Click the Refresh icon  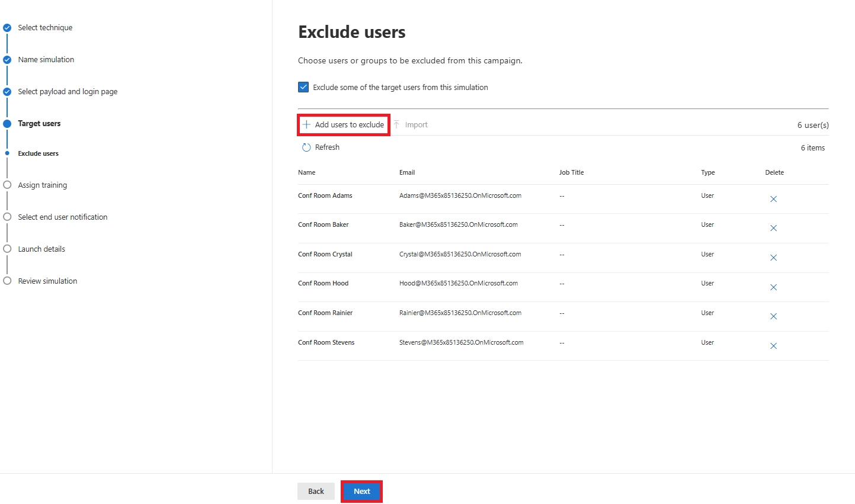click(306, 147)
